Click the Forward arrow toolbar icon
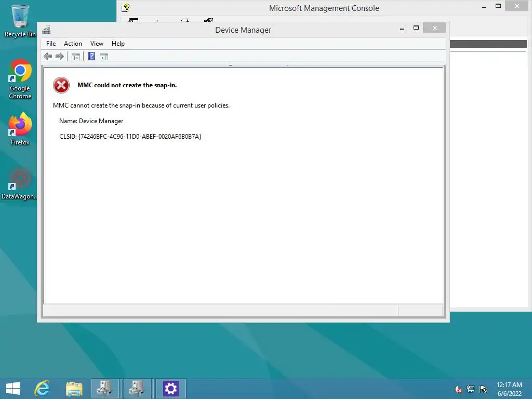532x399 pixels. 60,56
